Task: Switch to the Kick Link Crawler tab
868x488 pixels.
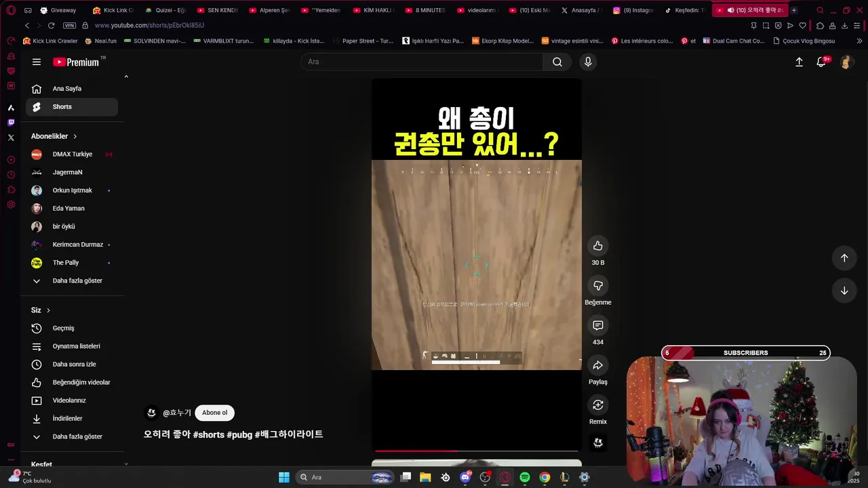Action: [x=113, y=10]
